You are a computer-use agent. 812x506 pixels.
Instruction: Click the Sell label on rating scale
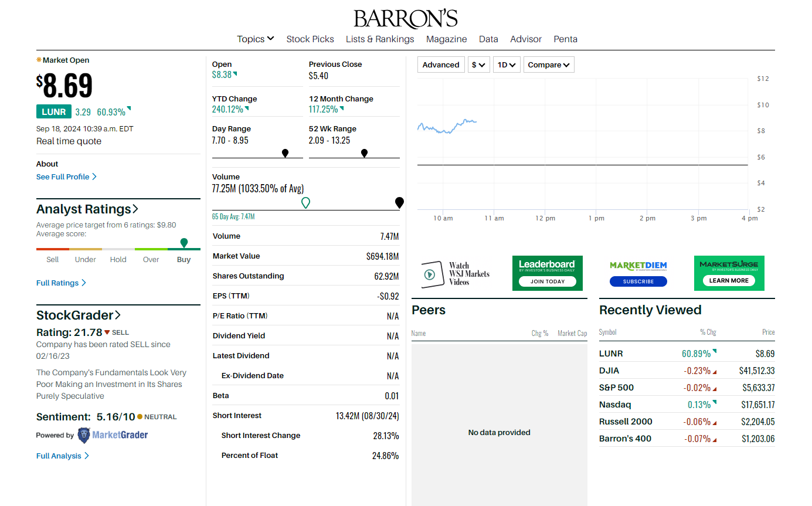(53, 259)
